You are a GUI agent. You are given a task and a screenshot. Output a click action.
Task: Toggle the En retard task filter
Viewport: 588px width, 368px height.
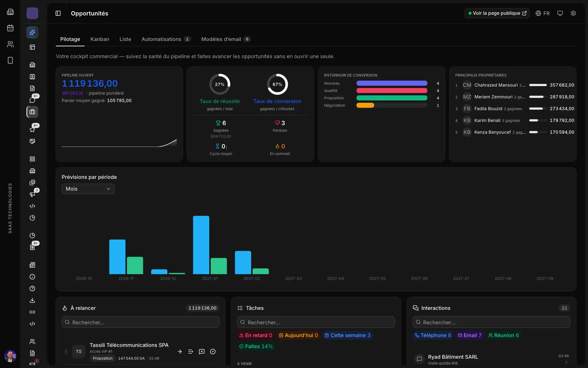[x=256, y=335]
